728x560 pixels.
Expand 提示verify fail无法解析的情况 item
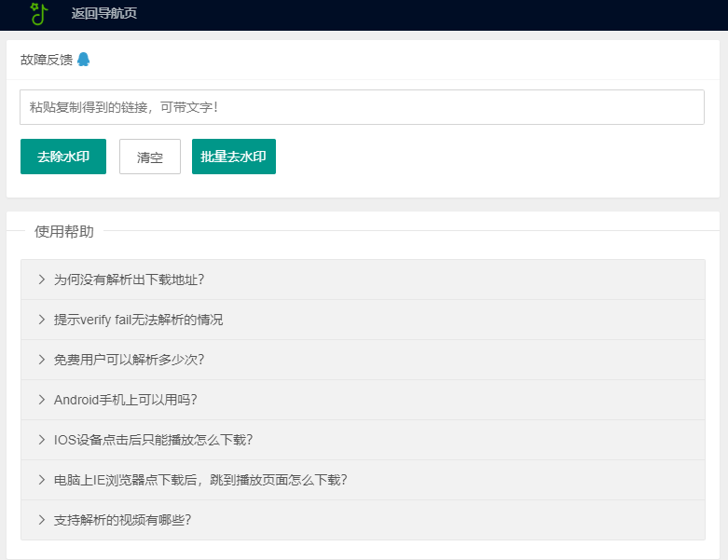click(364, 320)
